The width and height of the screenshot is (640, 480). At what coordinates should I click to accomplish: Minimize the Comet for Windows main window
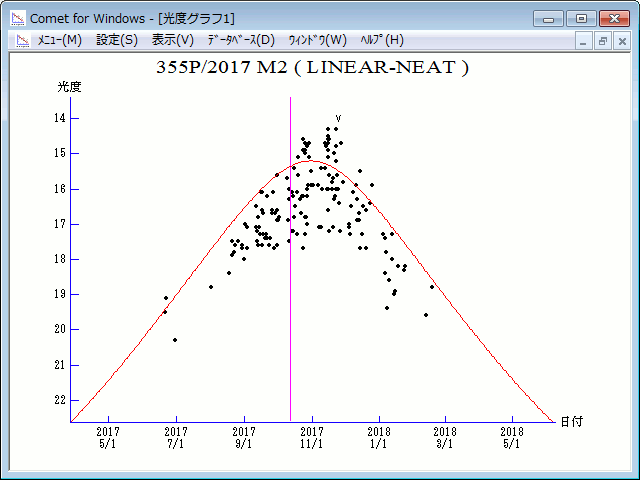(x=548, y=18)
